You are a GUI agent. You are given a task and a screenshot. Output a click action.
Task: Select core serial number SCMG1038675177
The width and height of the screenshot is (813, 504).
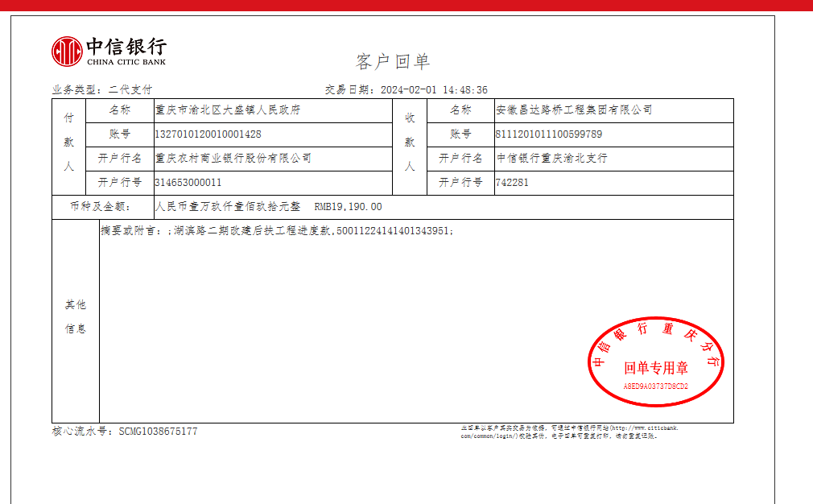click(157, 432)
